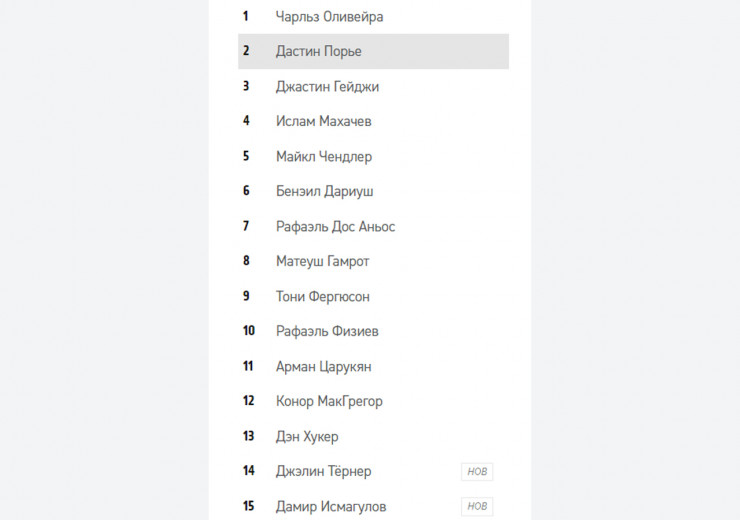Open Дэн Хукер fighter entry

pyautogui.click(x=307, y=437)
